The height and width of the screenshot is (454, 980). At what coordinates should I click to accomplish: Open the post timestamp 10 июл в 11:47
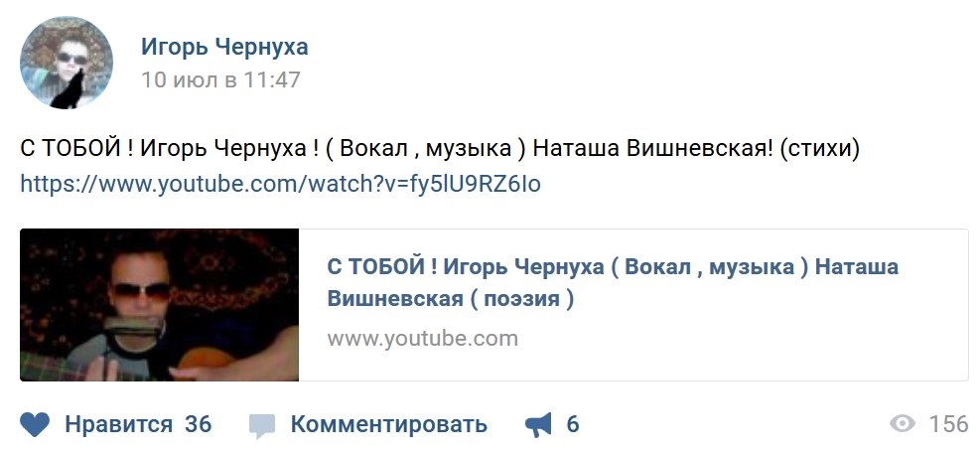[220, 80]
